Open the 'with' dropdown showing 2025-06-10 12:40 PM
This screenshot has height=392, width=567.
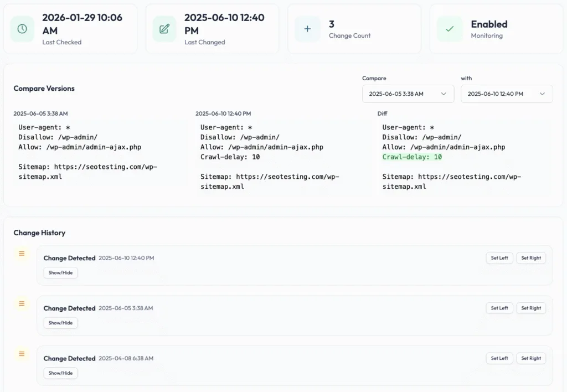point(507,94)
